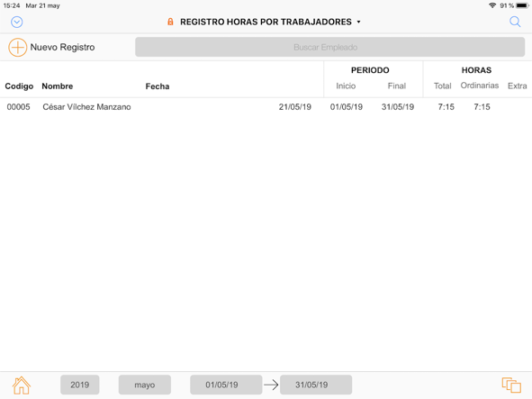The height and width of the screenshot is (399, 532).
Task: Click employee code 00005
Action: (x=18, y=107)
